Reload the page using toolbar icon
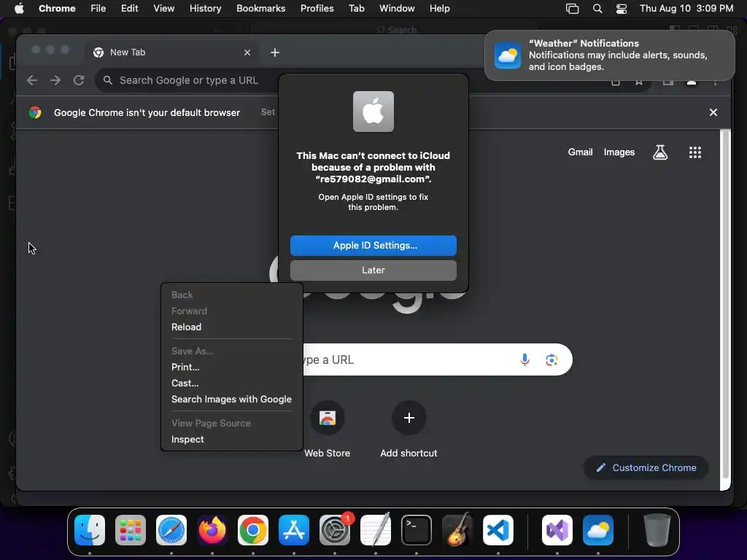747x560 pixels. coord(79,80)
